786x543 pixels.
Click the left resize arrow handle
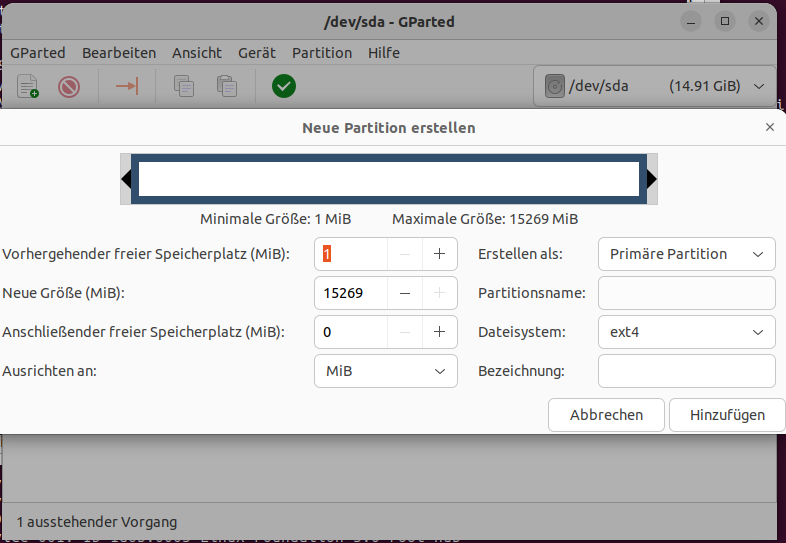click(x=126, y=179)
